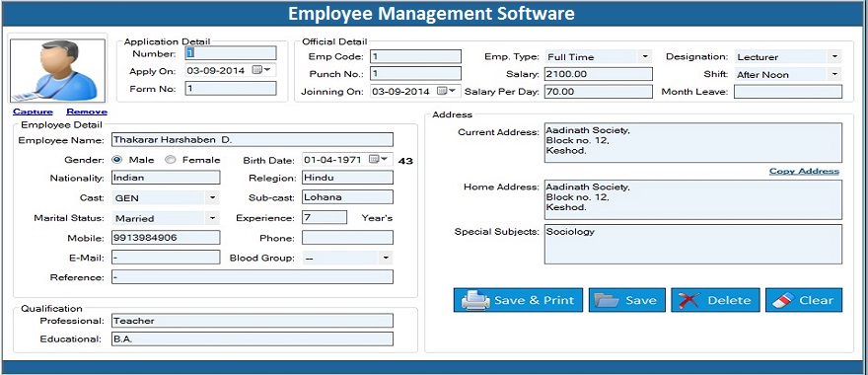Select the Female gender option
Screen dimensions: 868x375
click(171, 160)
